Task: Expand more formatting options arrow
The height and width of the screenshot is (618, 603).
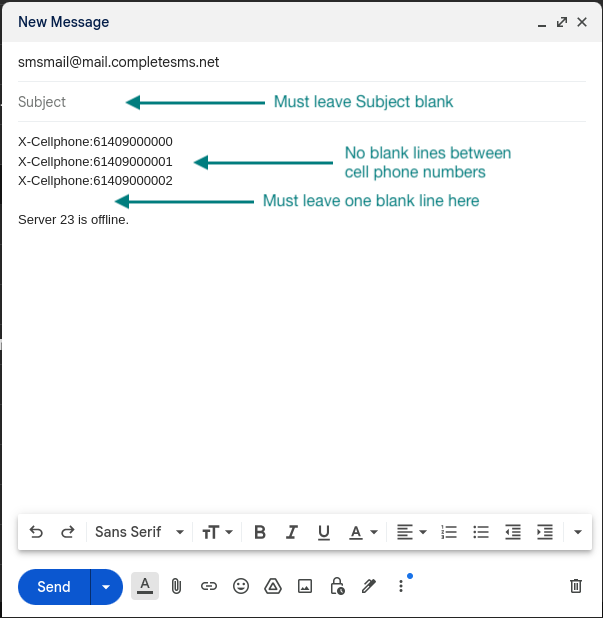Action: pos(578,532)
